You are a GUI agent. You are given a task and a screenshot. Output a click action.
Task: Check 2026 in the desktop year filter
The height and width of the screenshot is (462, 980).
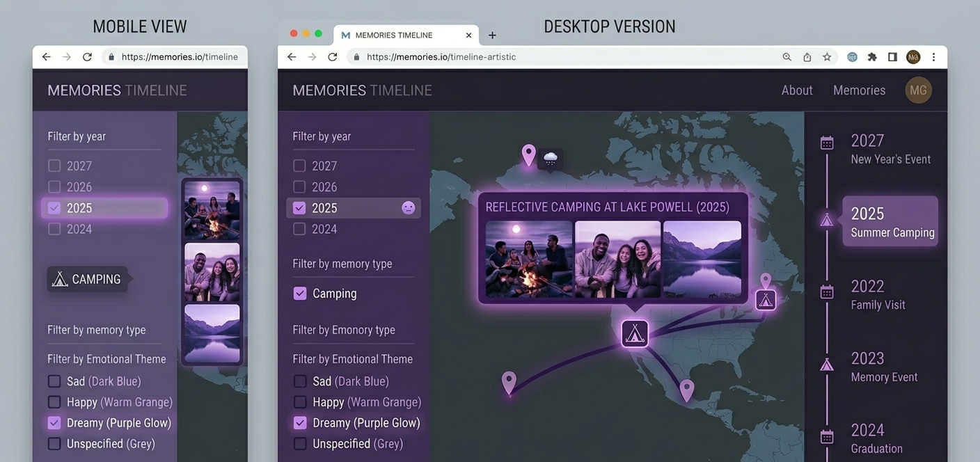tap(299, 186)
